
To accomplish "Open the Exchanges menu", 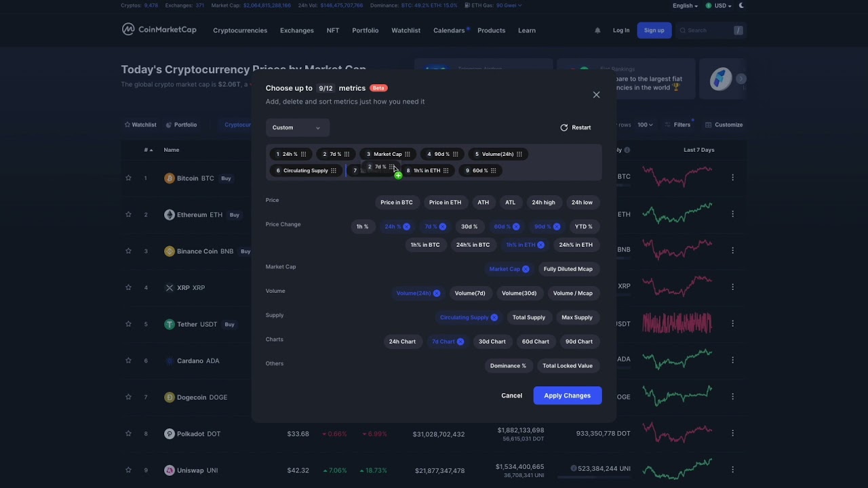I will 297,30.
